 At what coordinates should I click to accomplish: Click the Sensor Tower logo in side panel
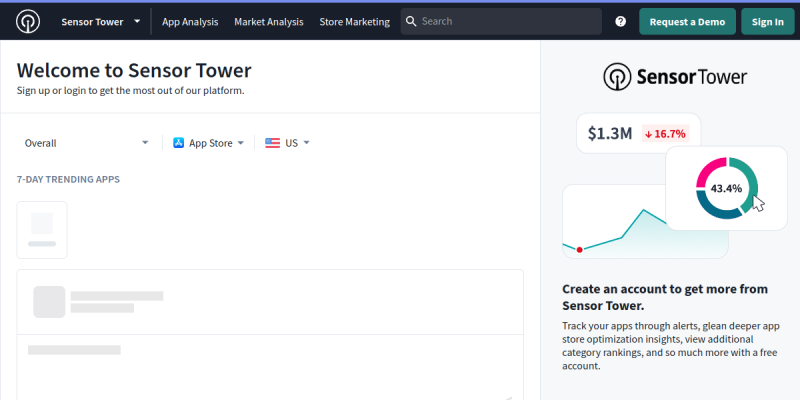(x=675, y=77)
